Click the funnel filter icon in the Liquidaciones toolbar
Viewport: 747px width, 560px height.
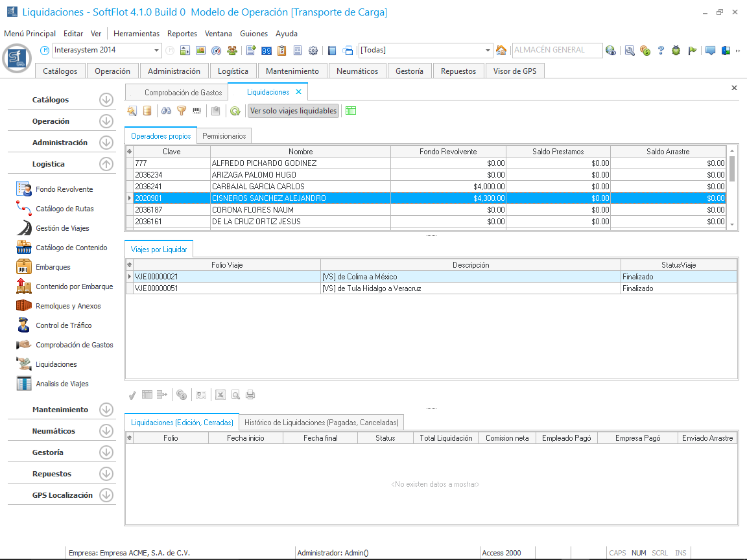pyautogui.click(x=182, y=111)
